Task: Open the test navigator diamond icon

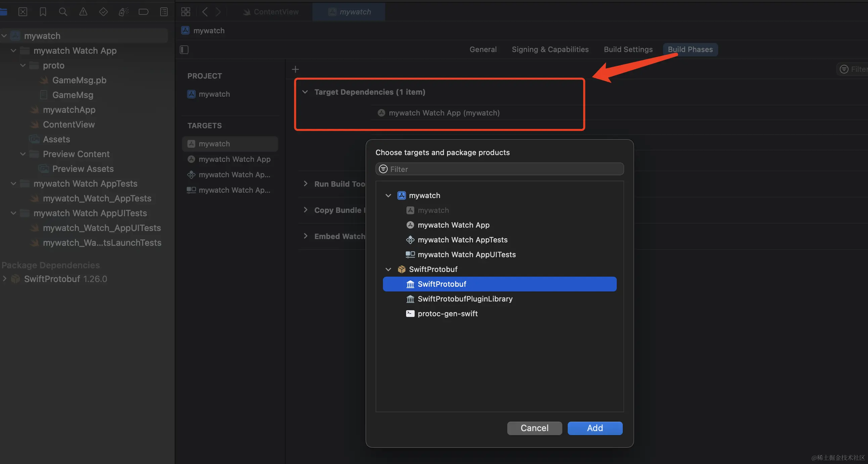Action: 103,12
